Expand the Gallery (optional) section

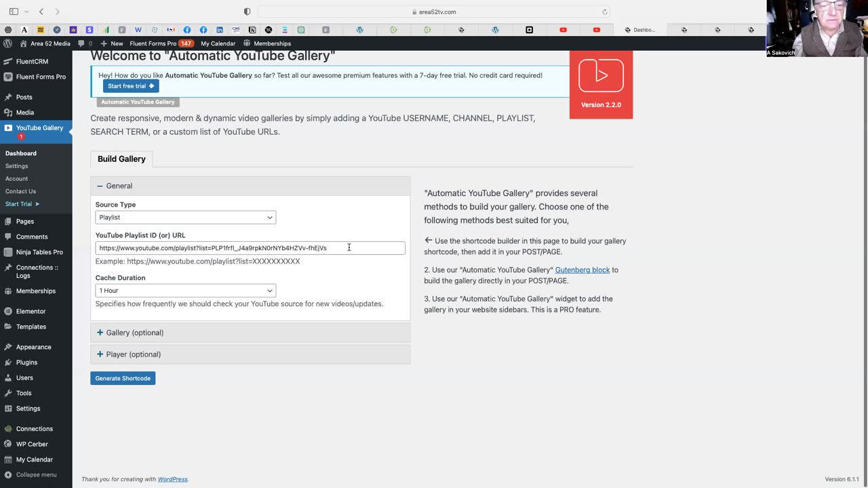250,333
